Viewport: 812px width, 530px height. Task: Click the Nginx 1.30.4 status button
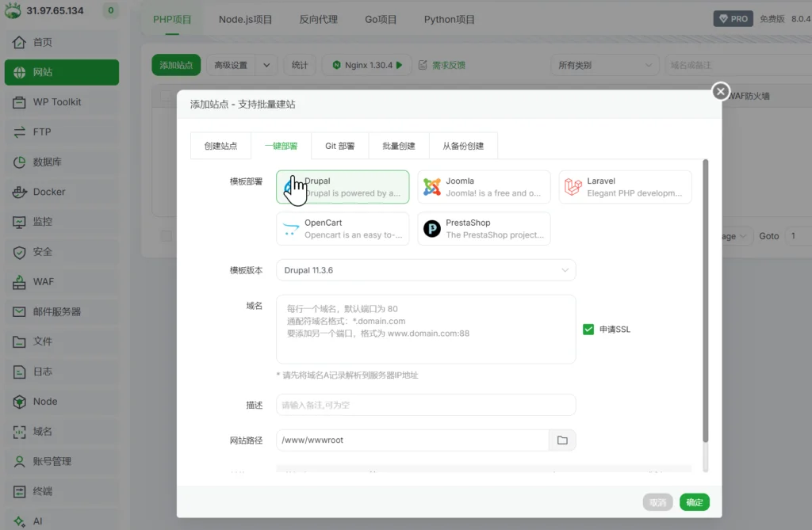click(367, 65)
